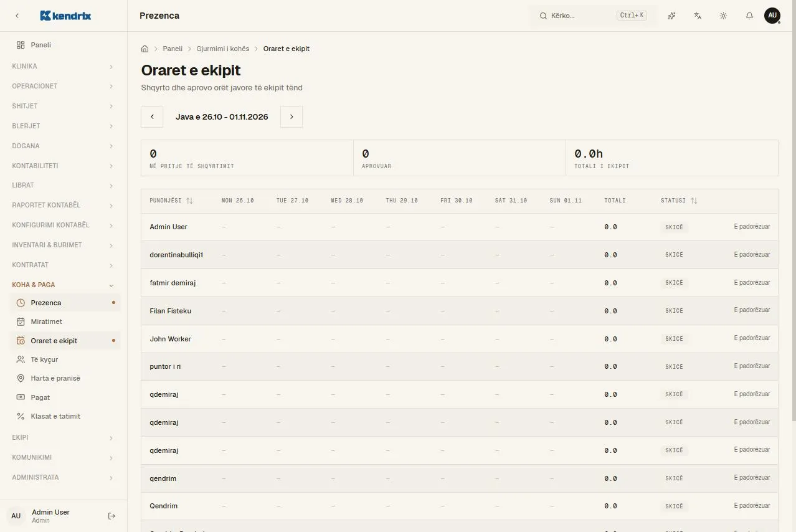Expand the KONTABILITETI section
The image size is (796, 532).
[x=64, y=166]
